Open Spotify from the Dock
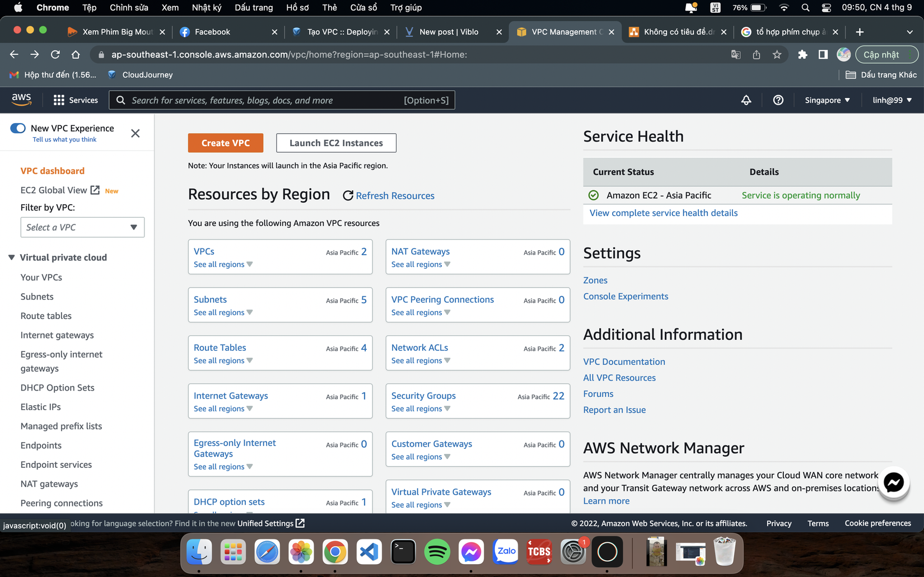 pos(437,552)
